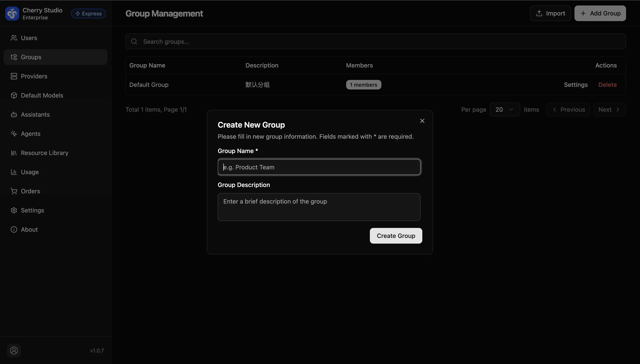Click the Users sidebar icon
This screenshot has width=640, height=364.
[x=14, y=38]
